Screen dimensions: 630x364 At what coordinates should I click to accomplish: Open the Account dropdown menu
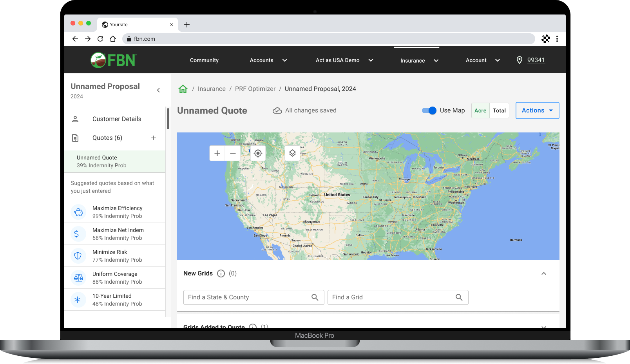pyautogui.click(x=483, y=60)
